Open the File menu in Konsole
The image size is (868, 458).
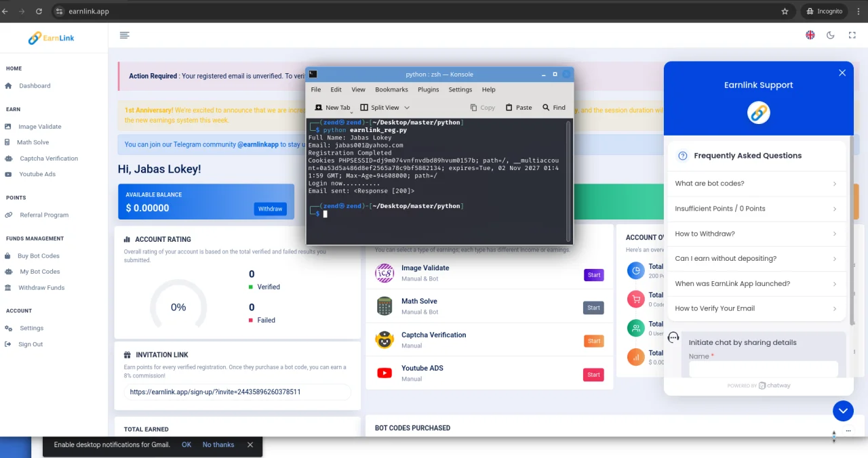(x=316, y=89)
